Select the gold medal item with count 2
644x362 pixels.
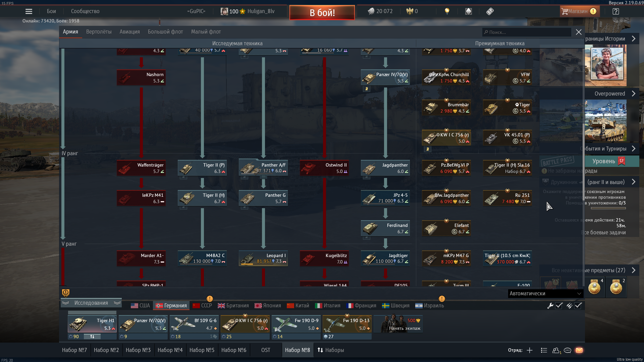(616, 287)
